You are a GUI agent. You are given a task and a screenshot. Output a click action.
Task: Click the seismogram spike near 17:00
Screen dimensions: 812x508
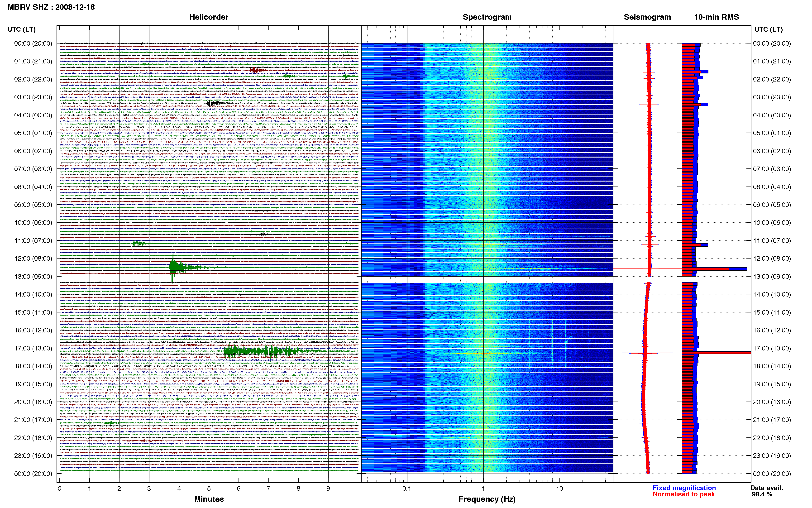tap(645, 353)
